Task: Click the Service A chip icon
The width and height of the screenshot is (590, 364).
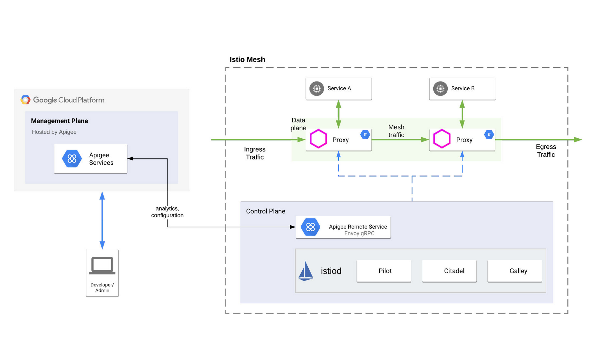Action: pos(317,88)
